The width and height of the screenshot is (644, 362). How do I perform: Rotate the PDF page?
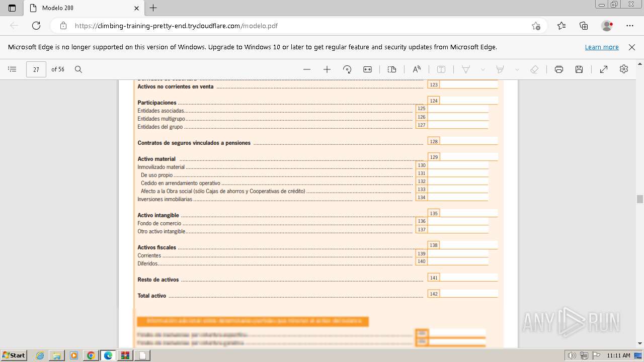pyautogui.click(x=347, y=69)
